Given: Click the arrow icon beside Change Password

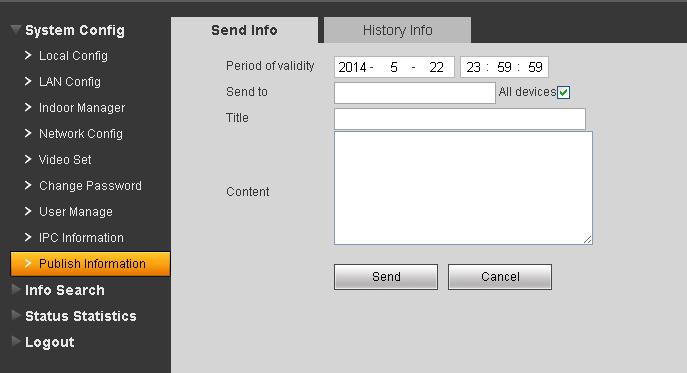Looking at the screenshot, I should pyautogui.click(x=28, y=185).
